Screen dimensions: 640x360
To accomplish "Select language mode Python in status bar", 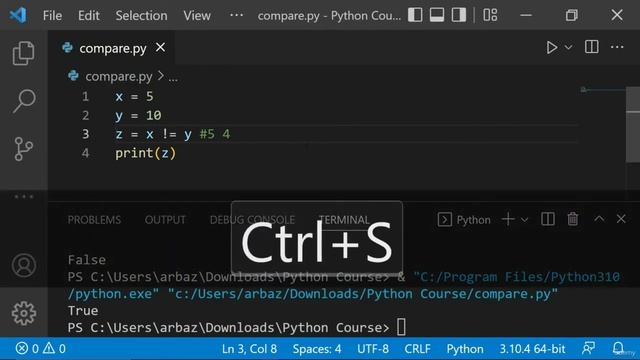I will point(464,349).
